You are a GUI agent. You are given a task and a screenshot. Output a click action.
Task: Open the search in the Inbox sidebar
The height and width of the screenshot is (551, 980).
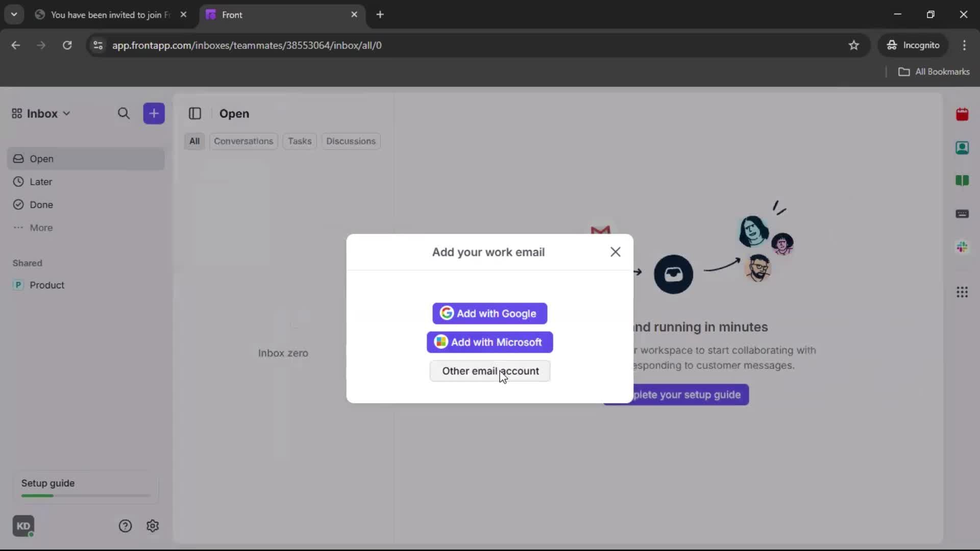click(124, 113)
